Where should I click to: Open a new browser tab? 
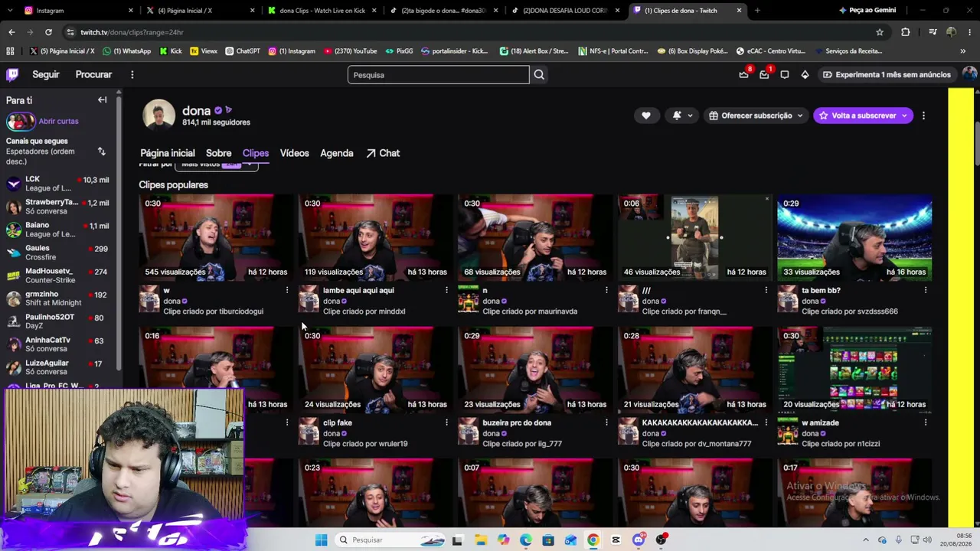[757, 11]
